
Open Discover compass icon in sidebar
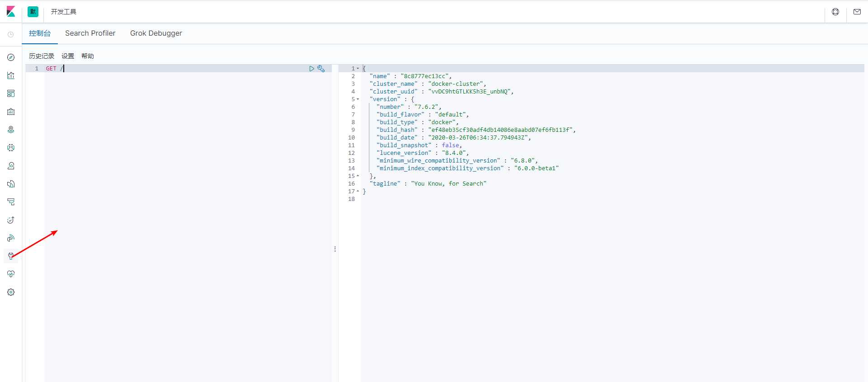tap(11, 57)
